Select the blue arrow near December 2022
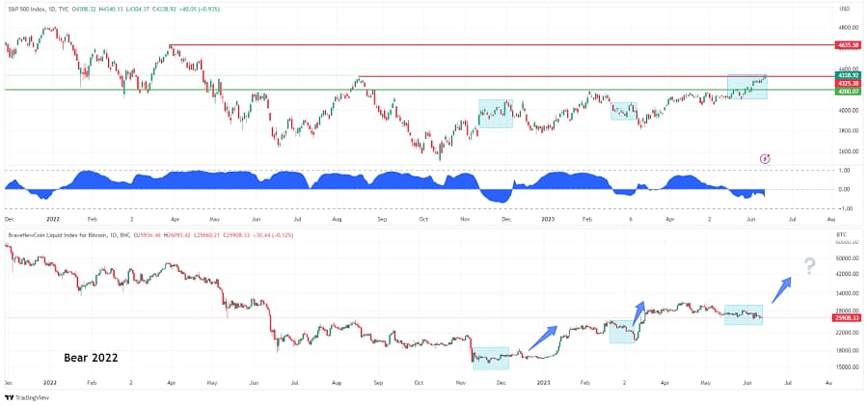This screenshot has height=406, width=868. [542, 338]
